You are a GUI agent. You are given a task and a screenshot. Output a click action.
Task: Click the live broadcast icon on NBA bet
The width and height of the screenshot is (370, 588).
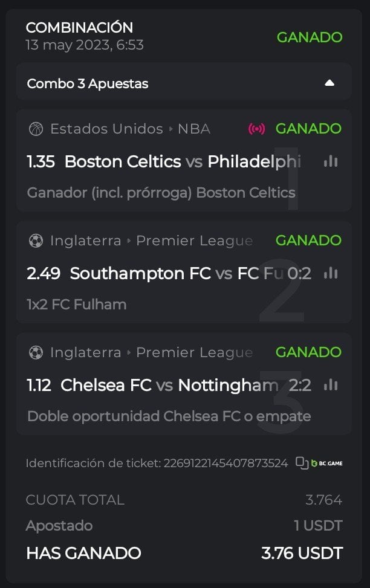pyautogui.click(x=257, y=129)
